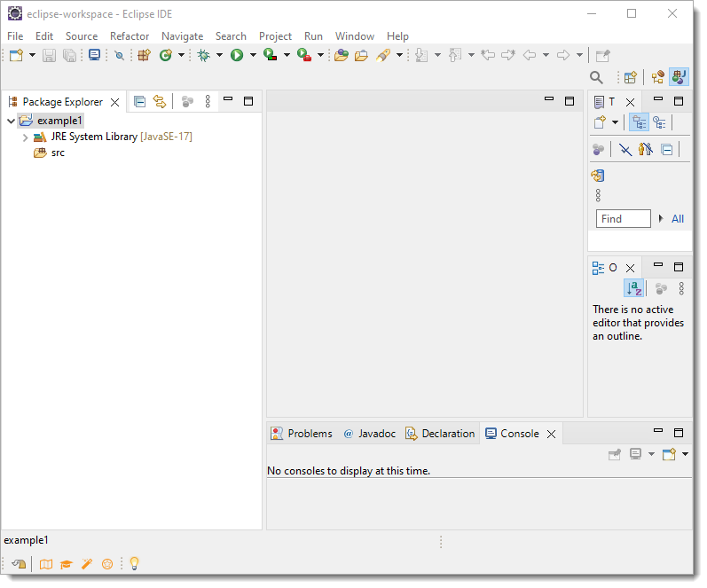
Task: Close the Package Explorer tab
Action: click(x=115, y=102)
